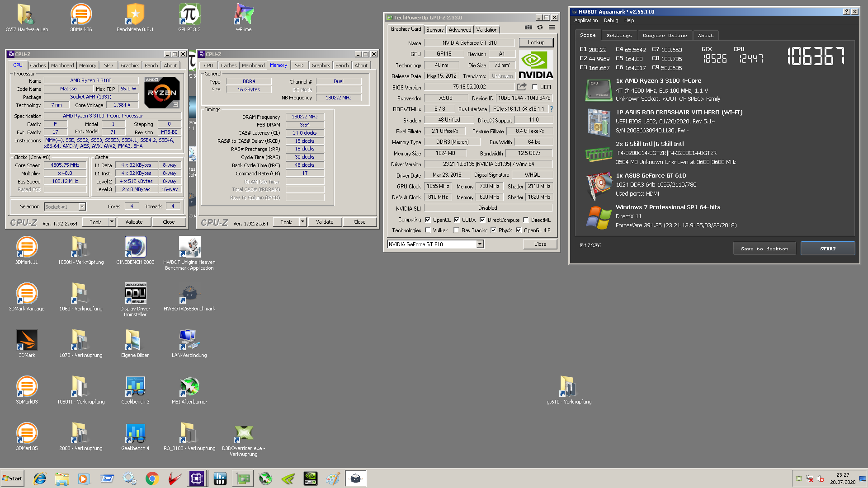Click Validate in the left CPU-Z window
This screenshot has width=868, height=488.
click(134, 222)
